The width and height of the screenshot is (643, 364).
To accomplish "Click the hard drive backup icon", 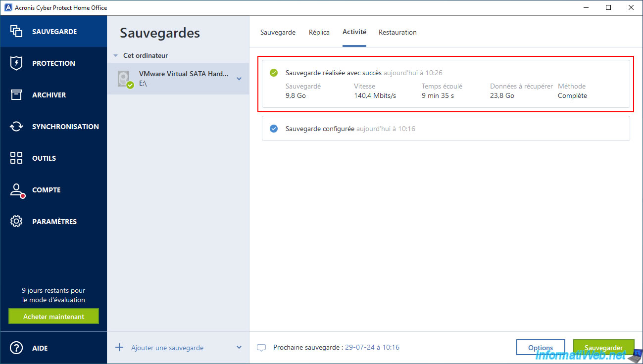I will (125, 79).
